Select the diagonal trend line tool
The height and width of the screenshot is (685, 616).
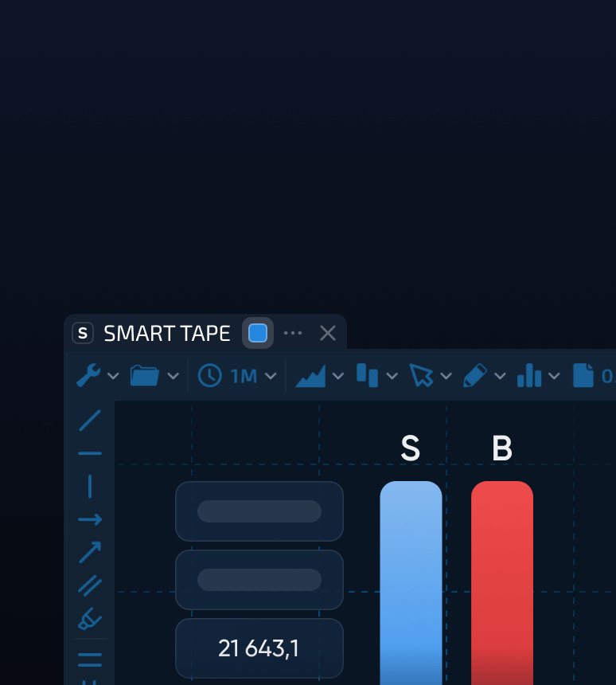pyautogui.click(x=90, y=420)
